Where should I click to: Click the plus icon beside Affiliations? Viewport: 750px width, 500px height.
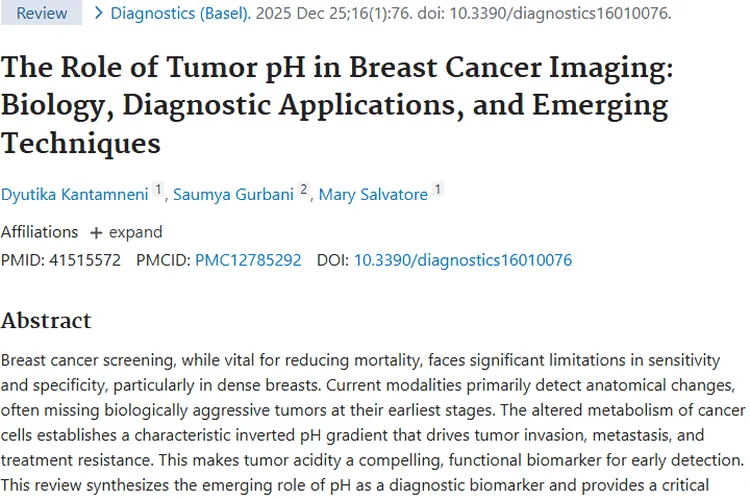pos(96,232)
